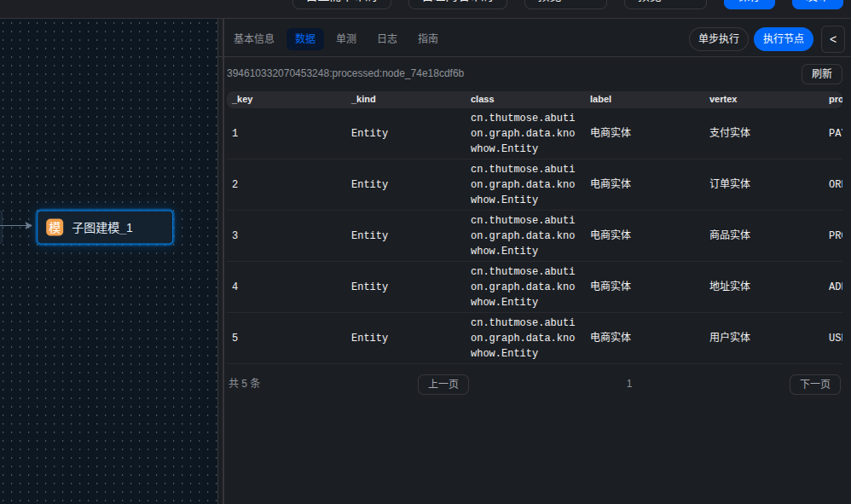Open the 指南 tab
851x504 pixels.
coord(428,38)
